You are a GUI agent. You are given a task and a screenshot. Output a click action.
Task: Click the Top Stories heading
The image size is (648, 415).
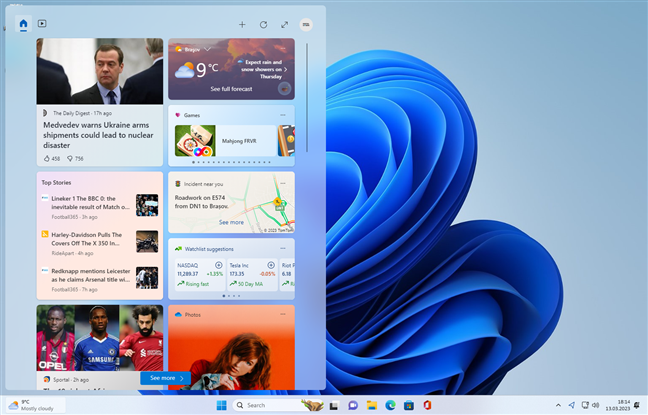click(x=56, y=182)
